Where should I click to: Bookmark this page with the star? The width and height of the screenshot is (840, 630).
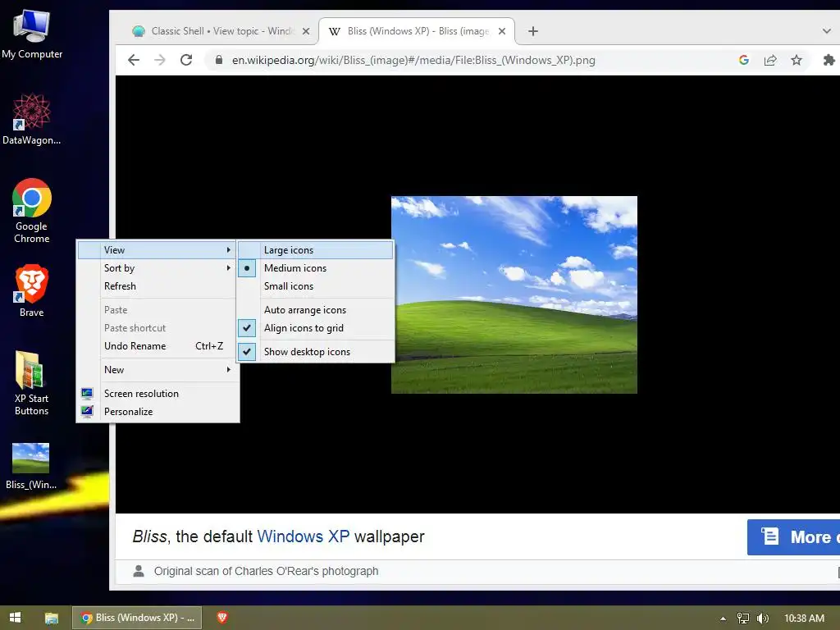click(797, 60)
